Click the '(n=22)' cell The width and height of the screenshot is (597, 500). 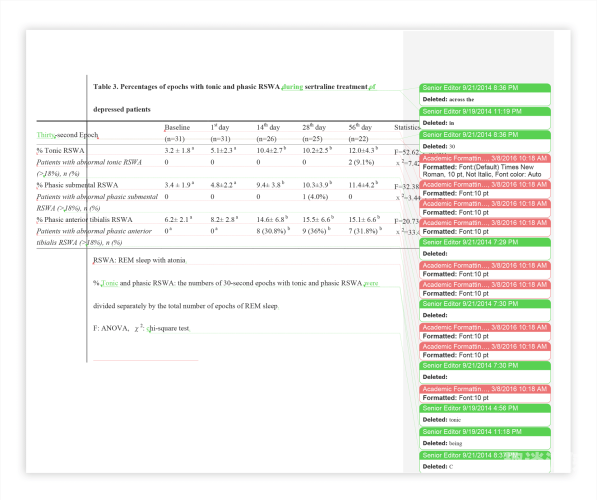[x=359, y=139]
